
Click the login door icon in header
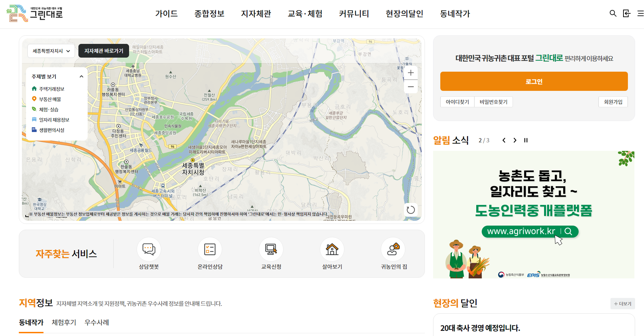tap(627, 13)
